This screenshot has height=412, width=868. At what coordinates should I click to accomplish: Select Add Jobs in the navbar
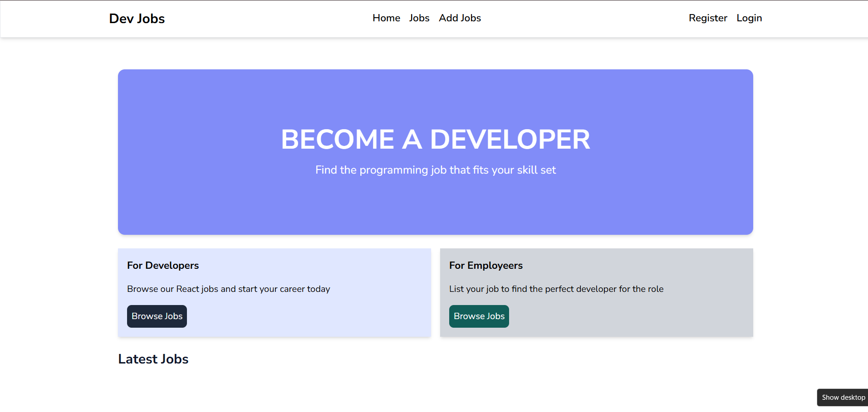pyautogui.click(x=460, y=18)
